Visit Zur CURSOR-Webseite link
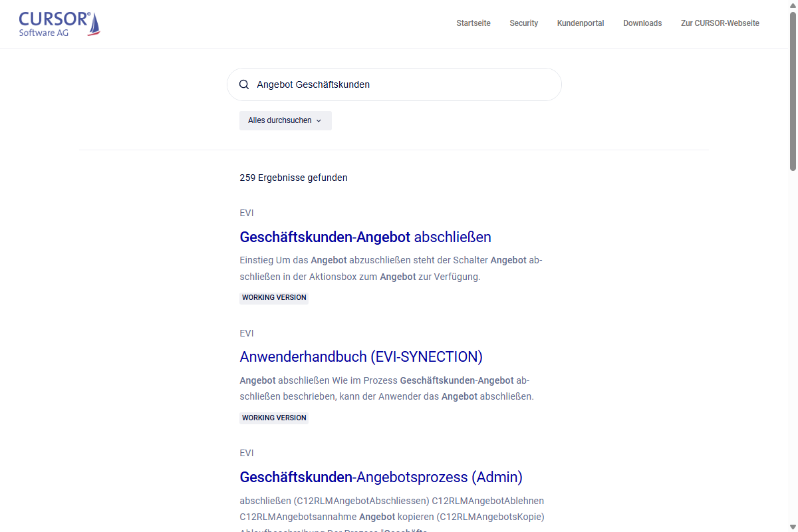 point(720,23)
